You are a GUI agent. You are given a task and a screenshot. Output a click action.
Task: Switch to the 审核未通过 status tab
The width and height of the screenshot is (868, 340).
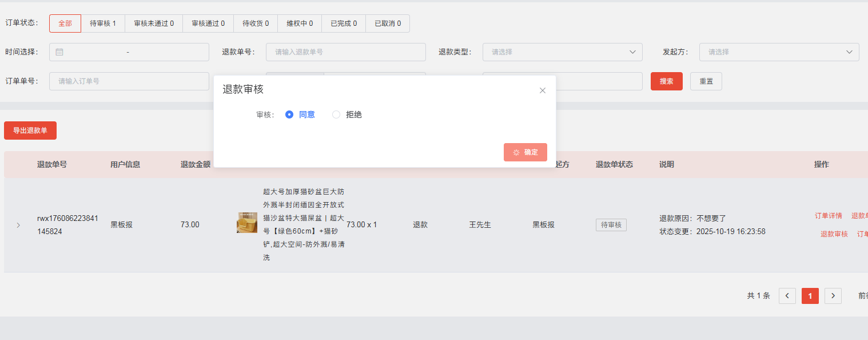(x=154, y=23)
